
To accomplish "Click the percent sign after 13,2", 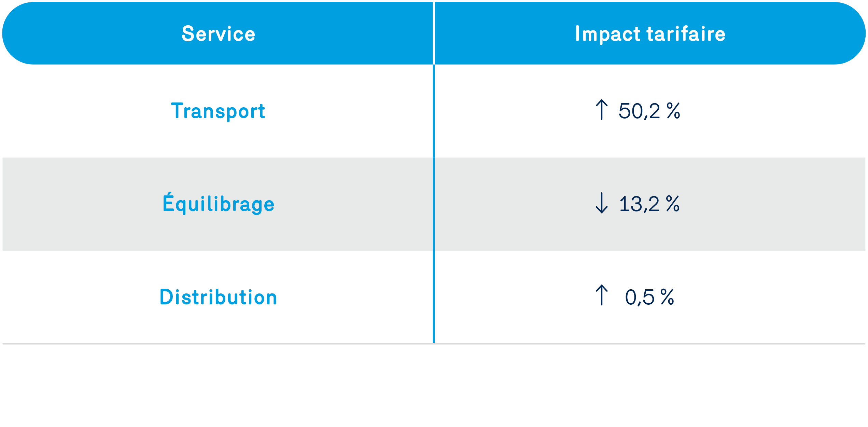I will (x=673, y=204).
